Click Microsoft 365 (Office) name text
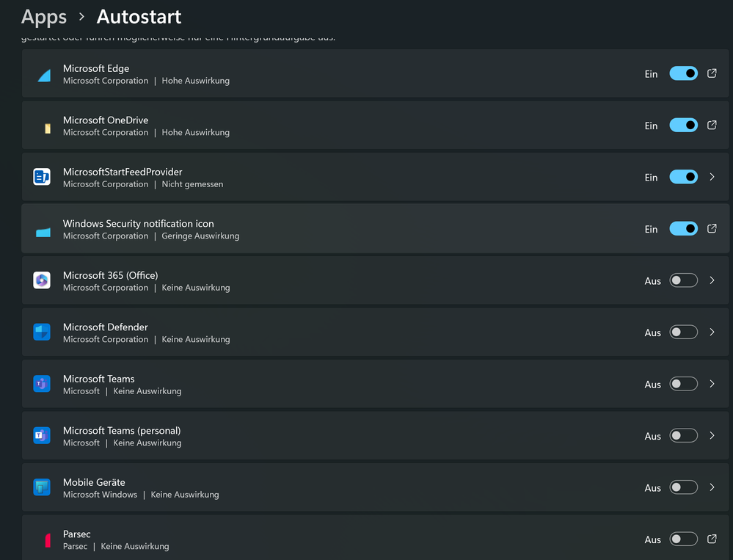 (110, 275)
